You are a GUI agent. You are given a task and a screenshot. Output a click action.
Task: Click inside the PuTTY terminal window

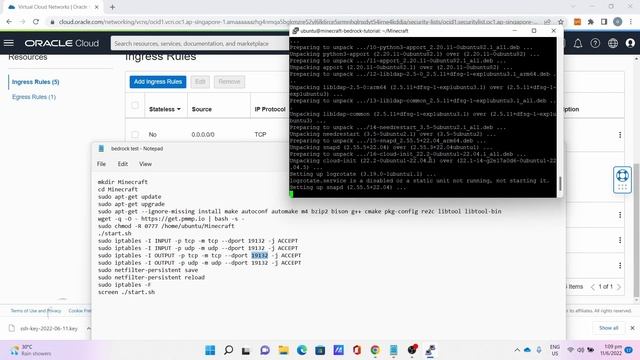coord(423,118)
